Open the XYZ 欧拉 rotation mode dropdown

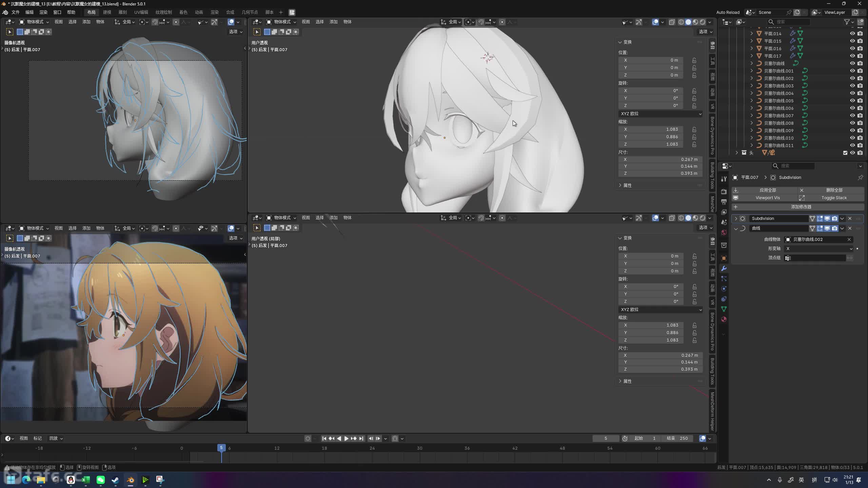tap(660, 114)
